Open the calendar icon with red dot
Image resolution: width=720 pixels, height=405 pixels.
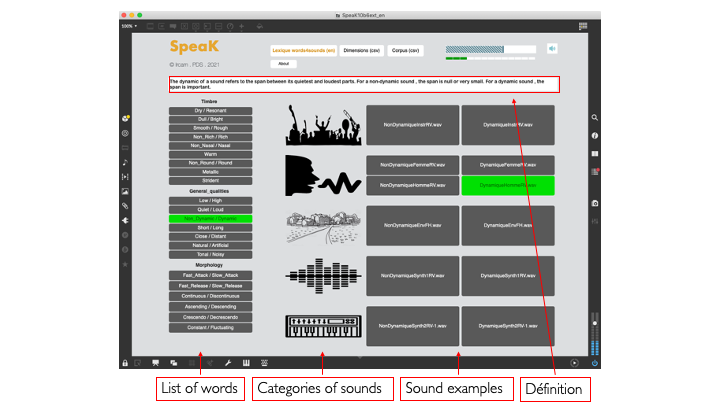tap(595, 172)
